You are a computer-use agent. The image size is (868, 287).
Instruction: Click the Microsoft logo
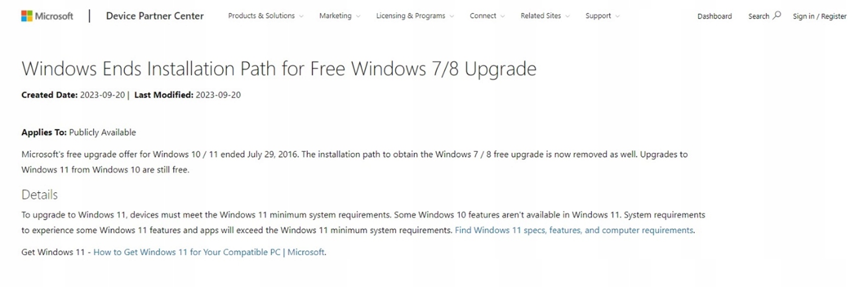click(47, 16)
